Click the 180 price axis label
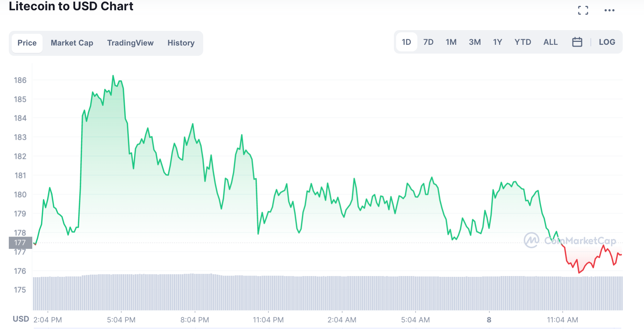Viewport: 644px width, 329px height. [x=20, y=195]
